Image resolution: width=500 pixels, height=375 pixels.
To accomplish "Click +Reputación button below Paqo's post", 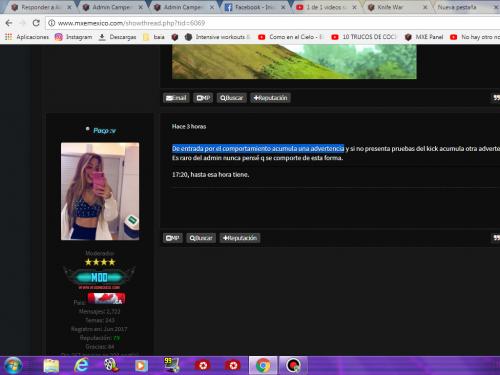I will tap(240, 238).
